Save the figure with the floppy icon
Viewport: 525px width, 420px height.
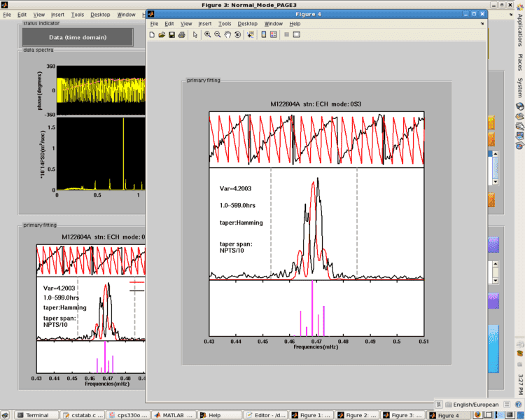coord(171,34)
